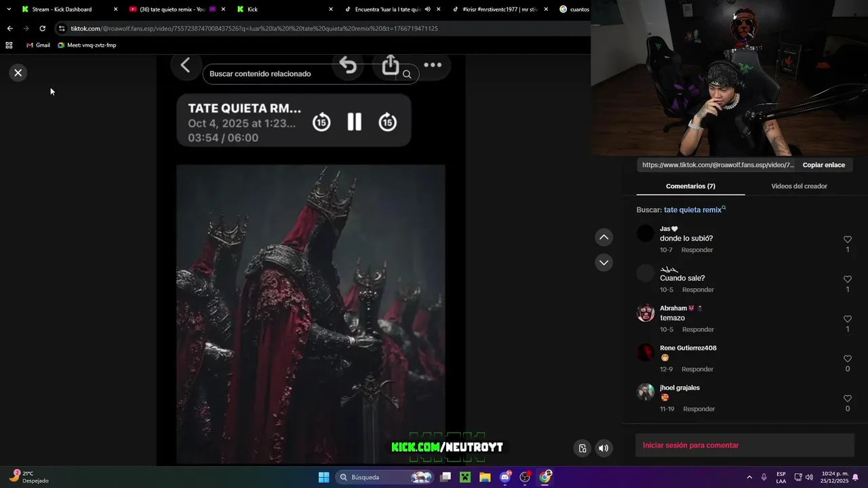
Task: Reload the TikTok page
Action: pyautogui.click(x=42, y=28)
